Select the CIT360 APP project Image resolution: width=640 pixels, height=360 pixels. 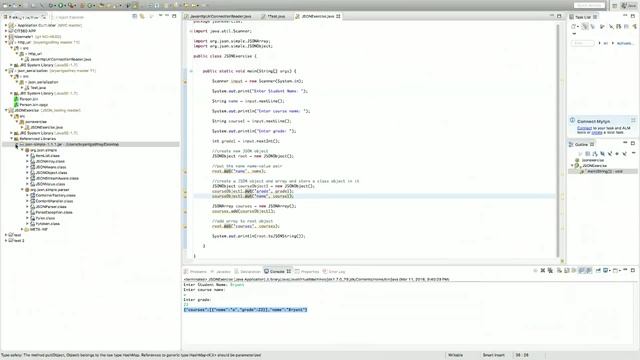25,31
